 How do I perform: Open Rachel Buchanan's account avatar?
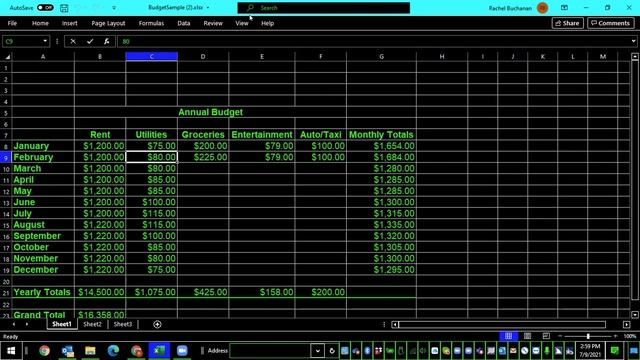[x=542, y=8]
